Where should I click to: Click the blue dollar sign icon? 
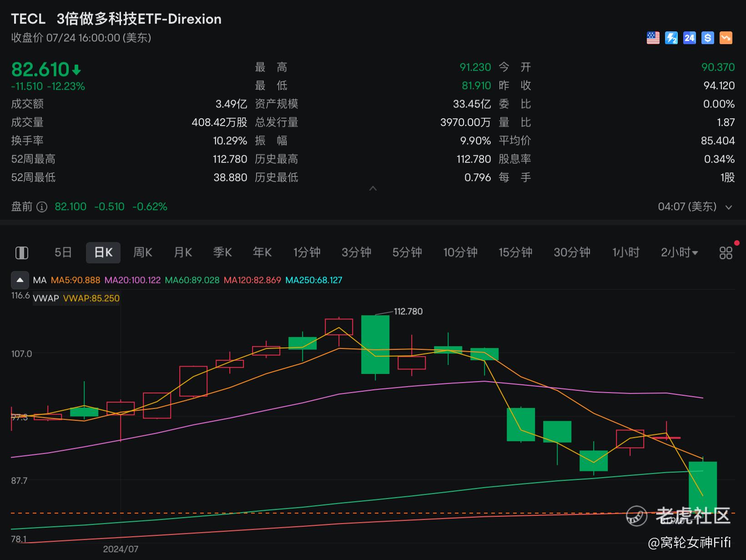click(708, 38)
